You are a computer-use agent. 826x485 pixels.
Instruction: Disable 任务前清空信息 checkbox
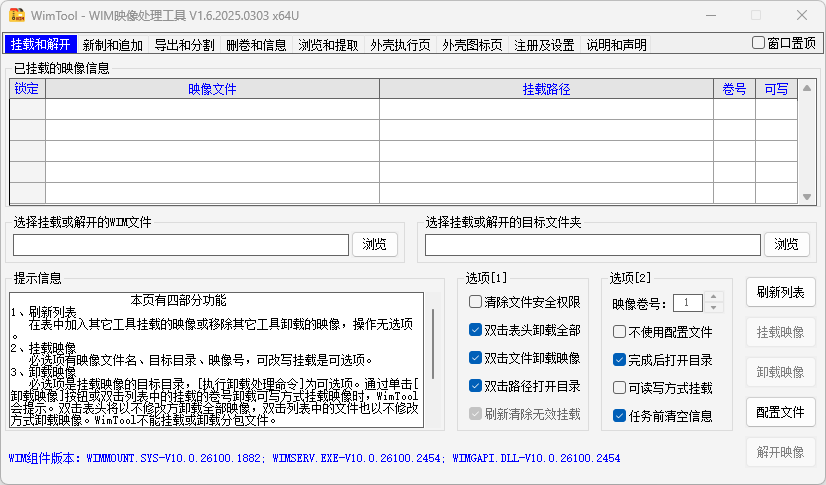(619, 416)
